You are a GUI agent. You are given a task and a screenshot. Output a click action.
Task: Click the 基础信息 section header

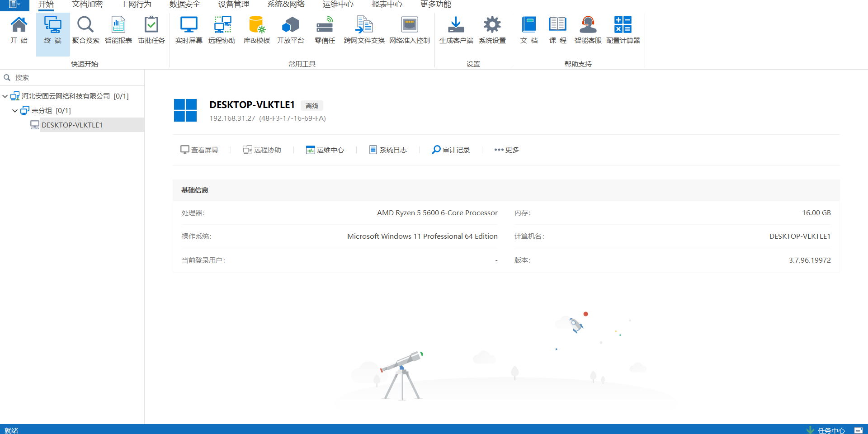tap(506, 190)
